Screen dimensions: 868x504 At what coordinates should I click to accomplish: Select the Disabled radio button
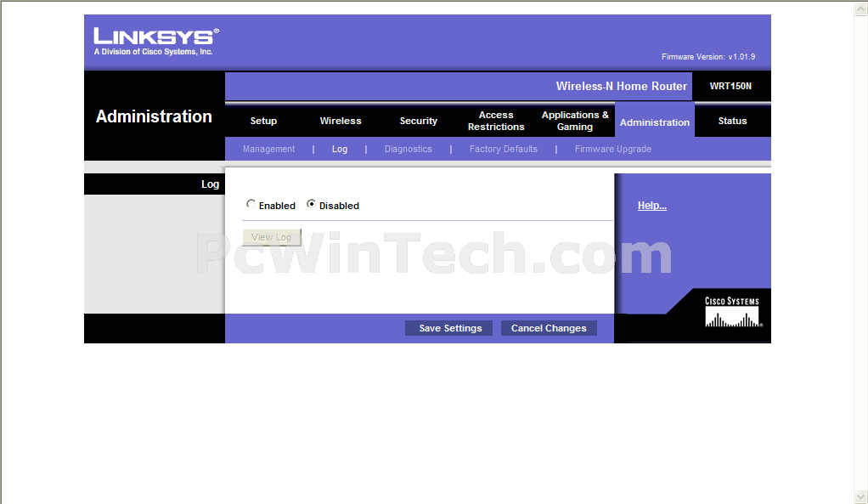[x=311, y=204]
